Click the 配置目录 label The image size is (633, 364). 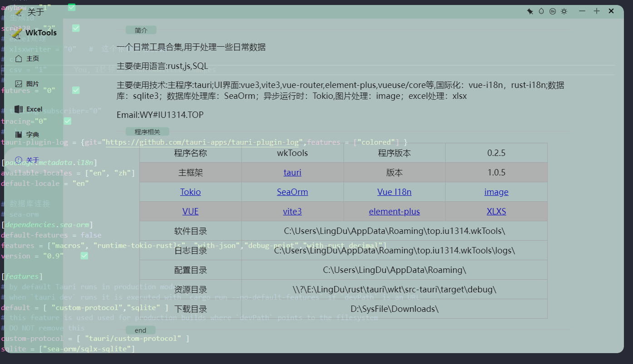click(191, 270)
